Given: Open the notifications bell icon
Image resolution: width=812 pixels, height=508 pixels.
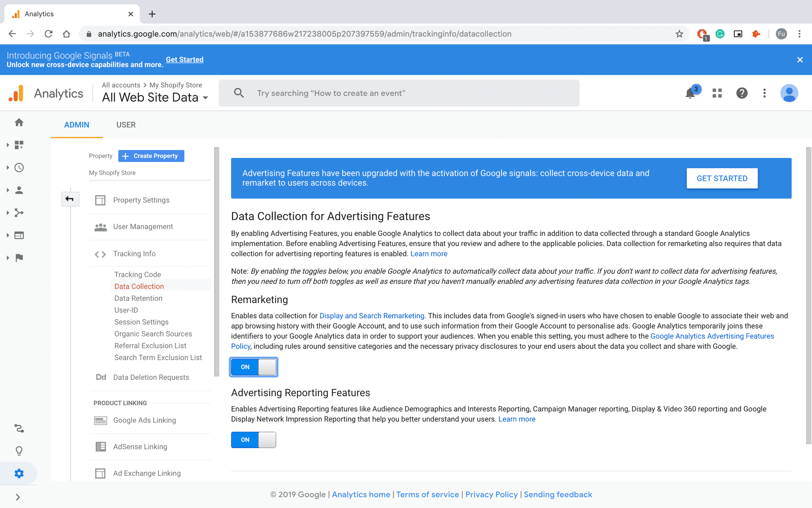Looking at the screenshot, I should pos(690,93).
